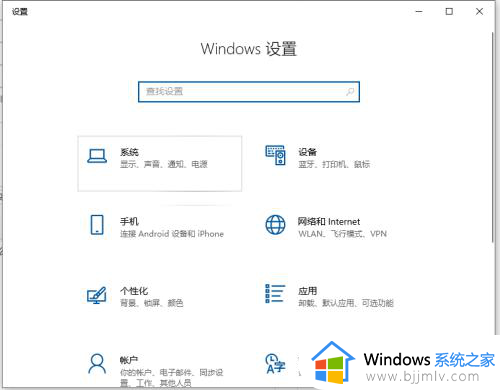Click 卸载、默认应用、可选功能 description
This screenshot has height=390, width=500.
(346, 303)
